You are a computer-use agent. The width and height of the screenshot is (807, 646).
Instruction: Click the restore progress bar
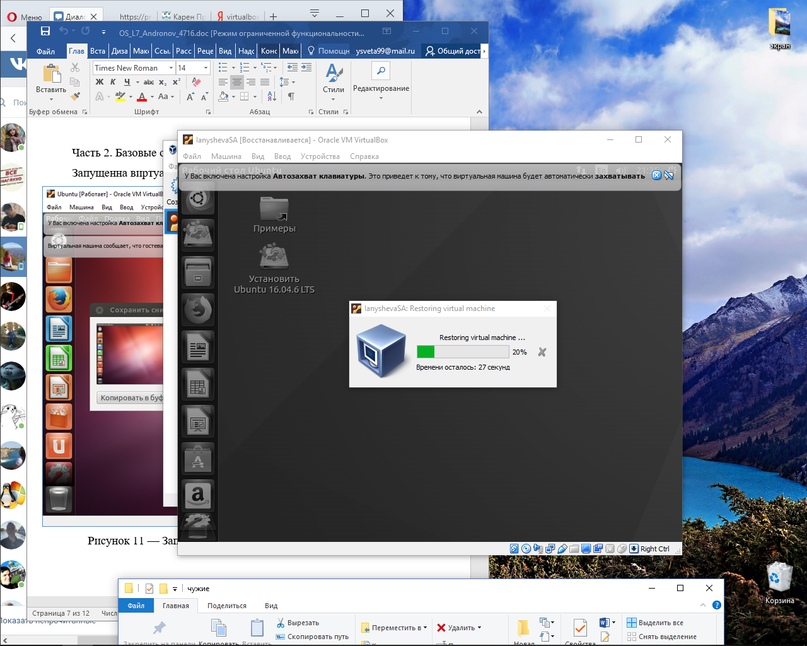pyautogui.click(x=462, y=352)
